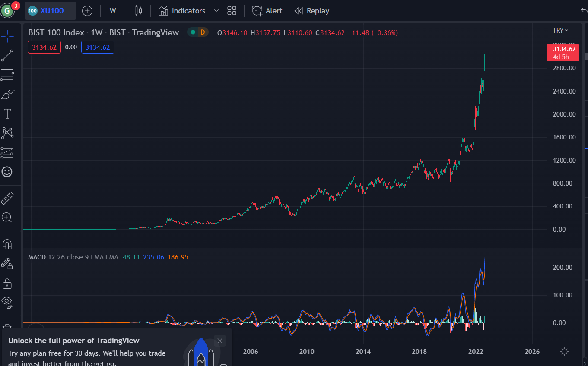
Task: Click the red 3134.62 sell price box
Action: point(44,47)
